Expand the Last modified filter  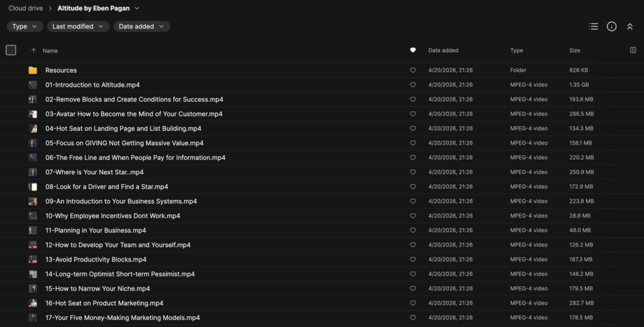click(x=78, y=26)
